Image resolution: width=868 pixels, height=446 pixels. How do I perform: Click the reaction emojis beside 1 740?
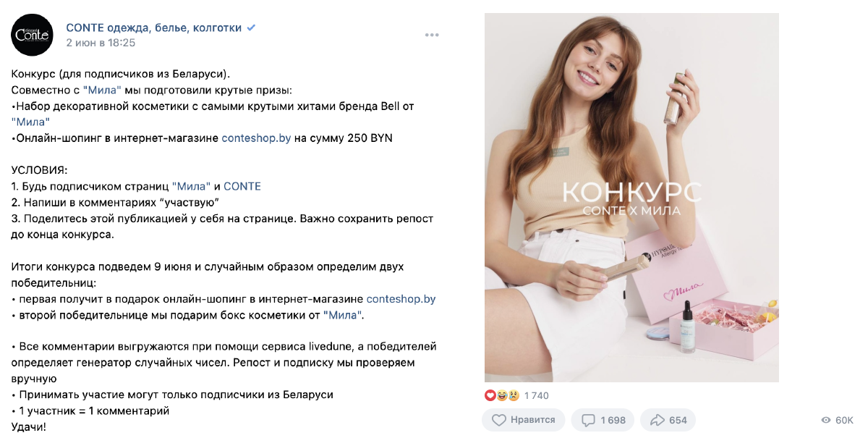tap(502, 395)
